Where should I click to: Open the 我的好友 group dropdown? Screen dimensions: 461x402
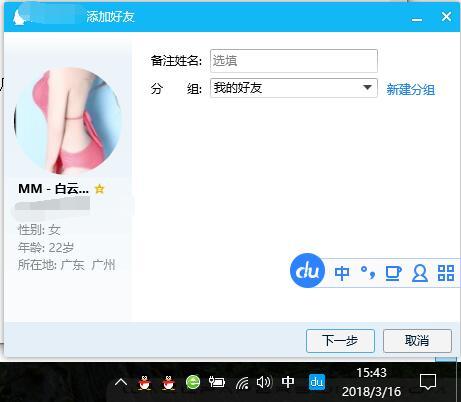pyautogui.click(x=294, y=88)
